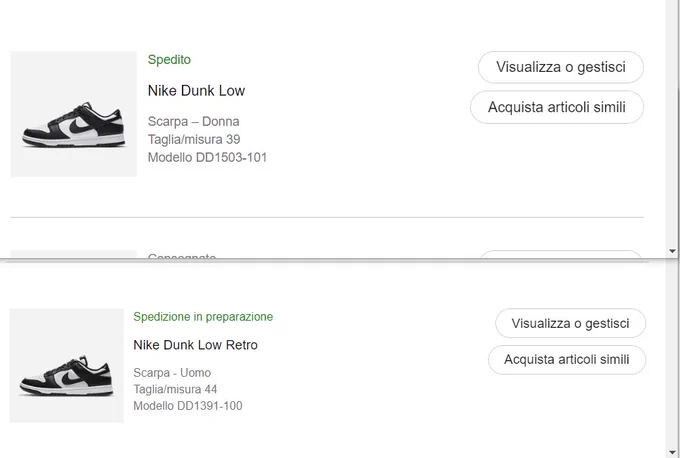Click the scroll-down arrow of the Dunk Low Retro pane

(672, 452)
